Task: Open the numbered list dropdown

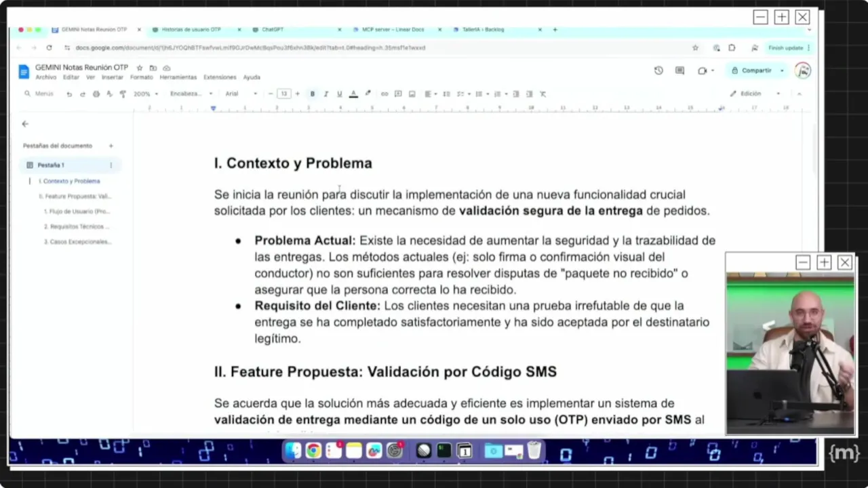Action: tap(500, 94)
